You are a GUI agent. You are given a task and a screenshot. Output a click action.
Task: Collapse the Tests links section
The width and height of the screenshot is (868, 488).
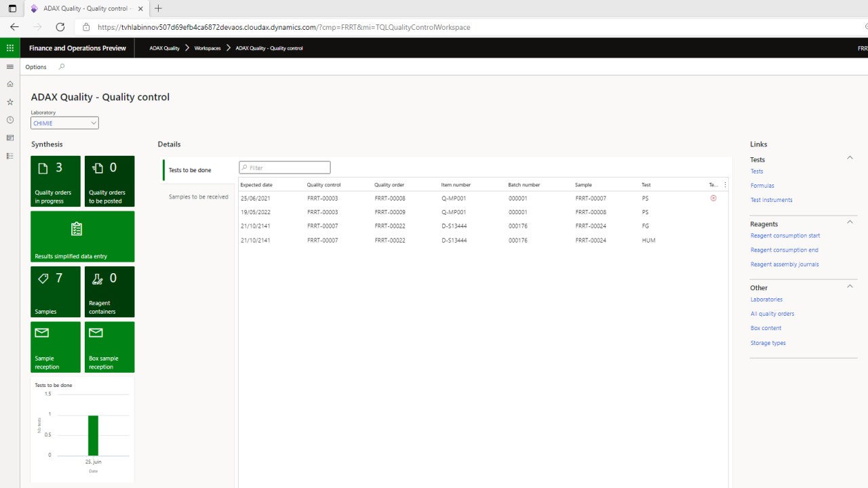click(850, 158)
